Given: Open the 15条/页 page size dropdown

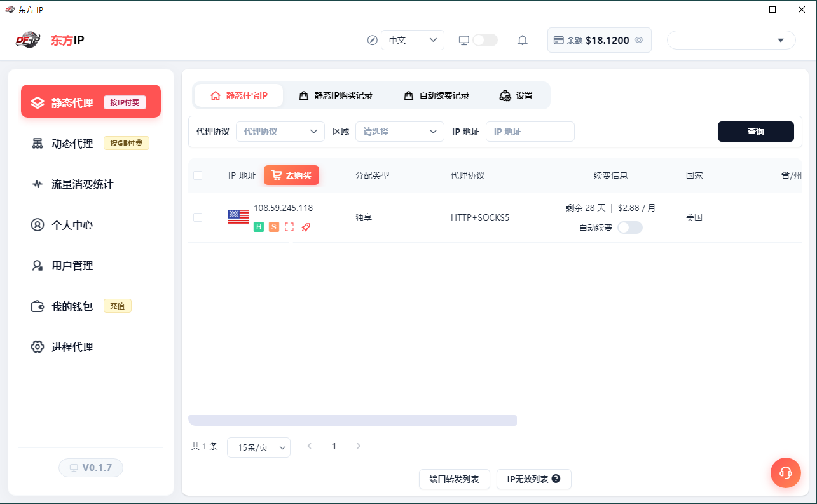Looking at the screenshot, I should 259,447.
